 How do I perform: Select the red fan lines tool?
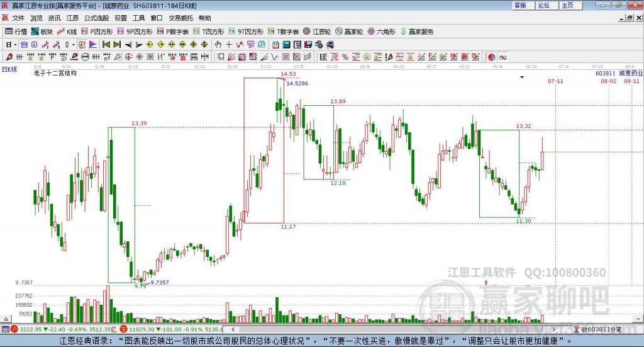231,57
